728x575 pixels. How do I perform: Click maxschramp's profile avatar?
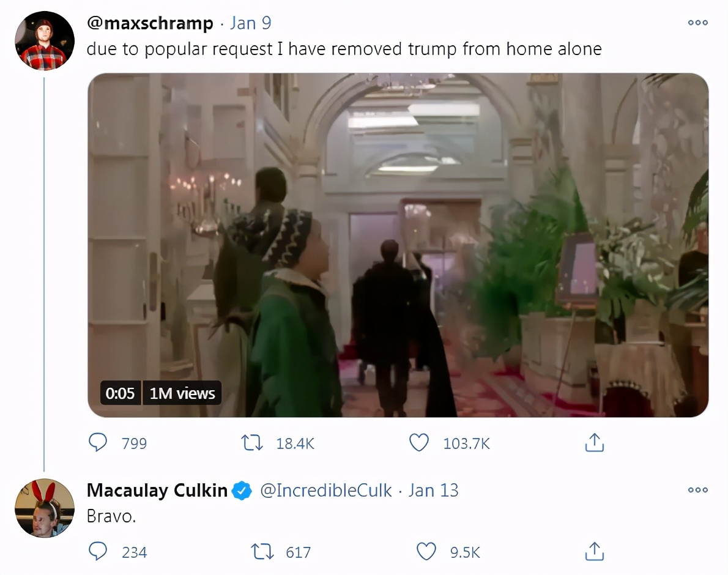(45, 41)
